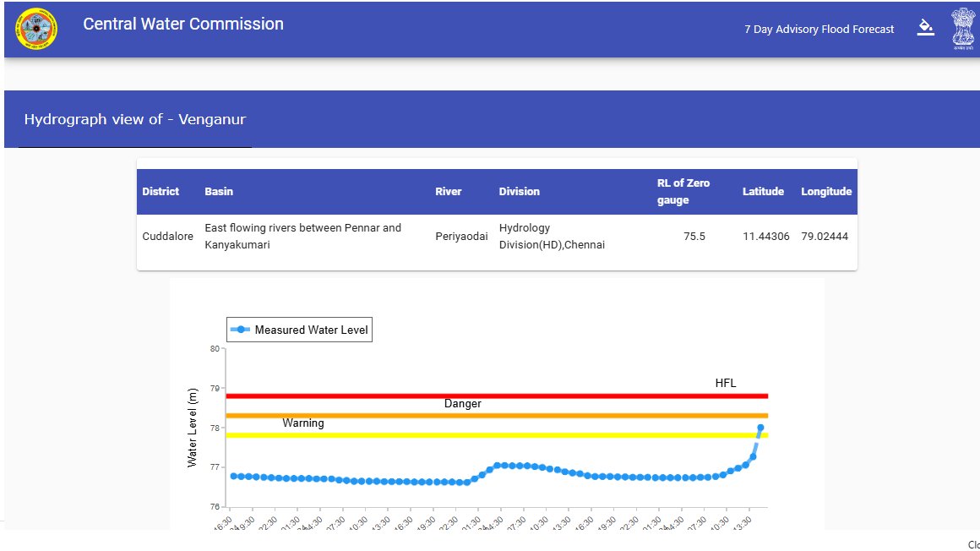The image size is (980, 551).
Task: Open 7 Day Advisory Flood Forecast
Action: (819, 30)
